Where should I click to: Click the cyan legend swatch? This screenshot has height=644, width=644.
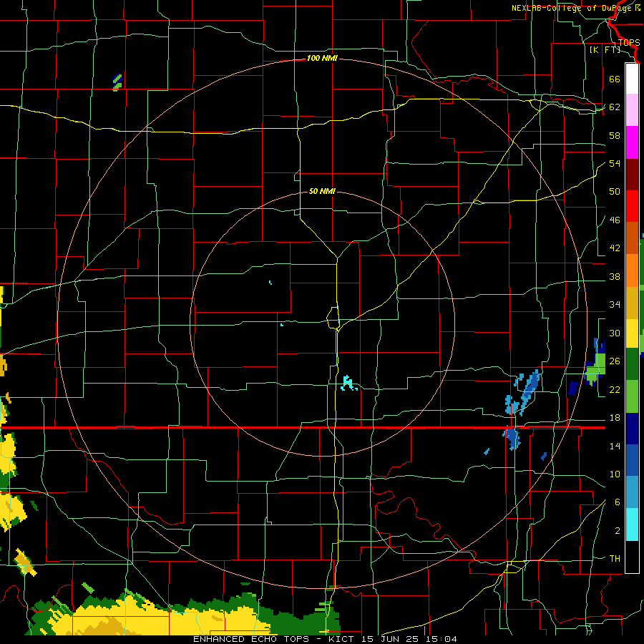tap(632, 525)
